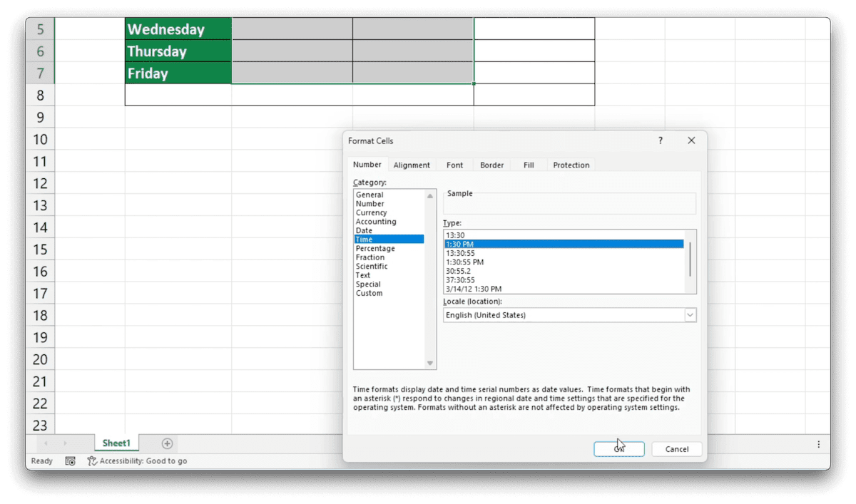The width and height of the screenshot is (856, 504).
Task: Select row header 8
Action: click(x=40, y=96)
